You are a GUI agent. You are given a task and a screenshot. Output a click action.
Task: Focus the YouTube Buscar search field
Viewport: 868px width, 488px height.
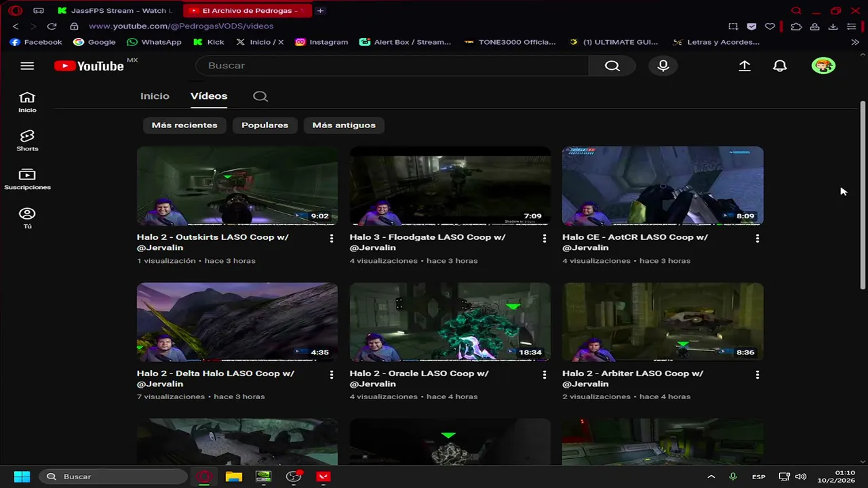coord(392,66)
